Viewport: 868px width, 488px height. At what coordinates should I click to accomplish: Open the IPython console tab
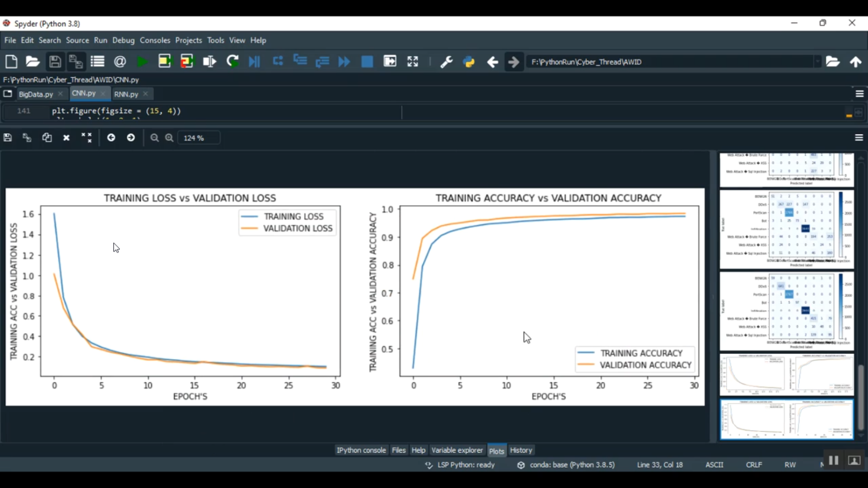pos(361,450)
